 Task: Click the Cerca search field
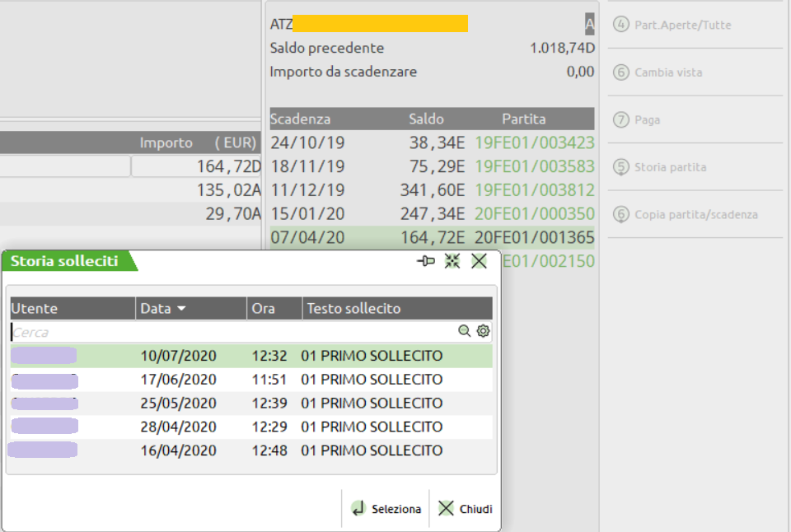(x=231, y=332)
